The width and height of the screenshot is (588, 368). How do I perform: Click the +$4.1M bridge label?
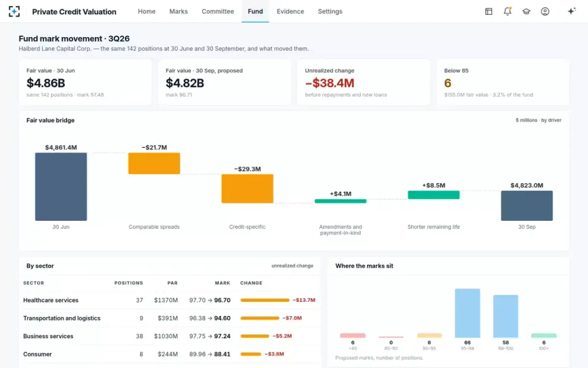[x=341, y=194]
